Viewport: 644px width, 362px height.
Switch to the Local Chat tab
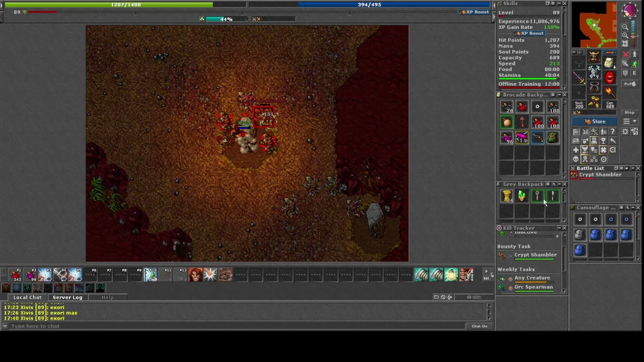click(27, 297)
